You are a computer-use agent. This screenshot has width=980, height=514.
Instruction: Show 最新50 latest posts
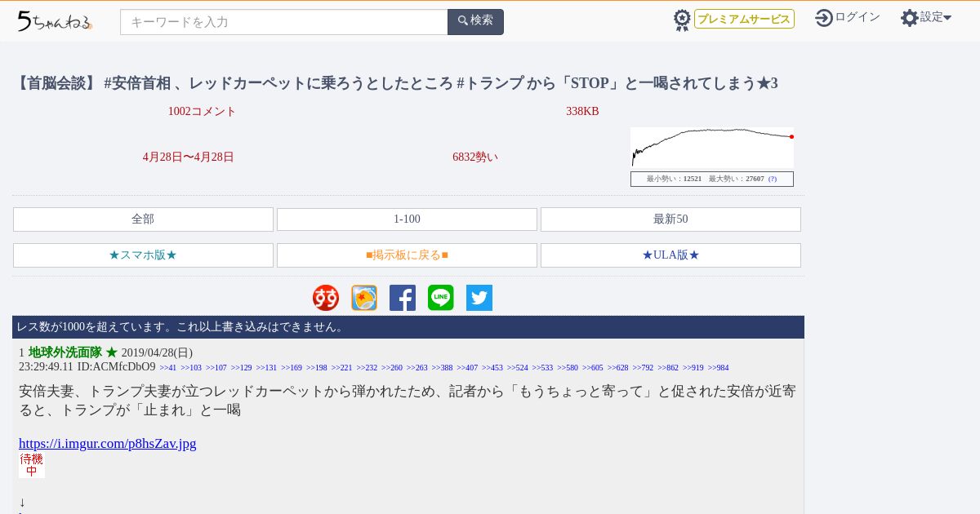point(670,219)
